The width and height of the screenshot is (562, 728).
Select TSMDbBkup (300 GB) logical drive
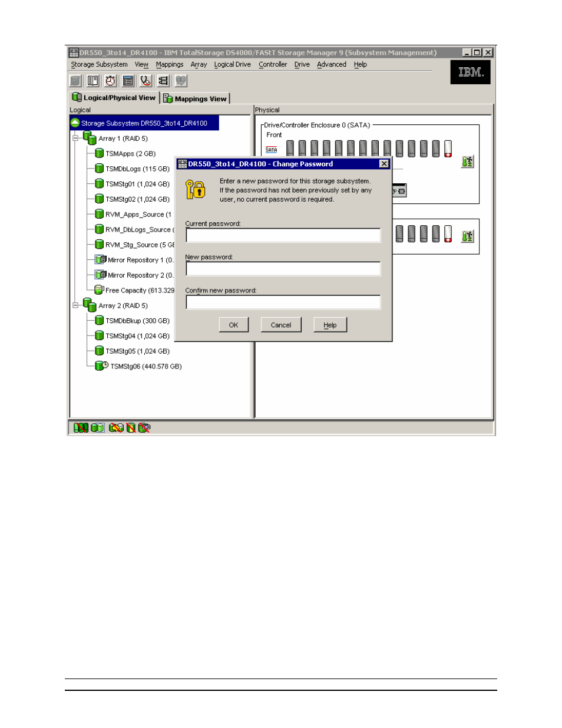pyautogui.click(x=137, y=321)
